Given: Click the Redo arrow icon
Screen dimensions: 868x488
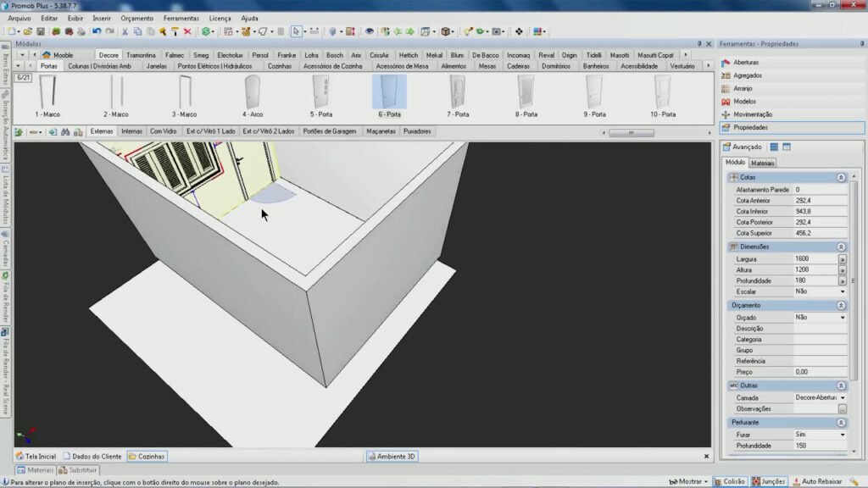Looking at the screenshot, I should click(x=109, y=31).
